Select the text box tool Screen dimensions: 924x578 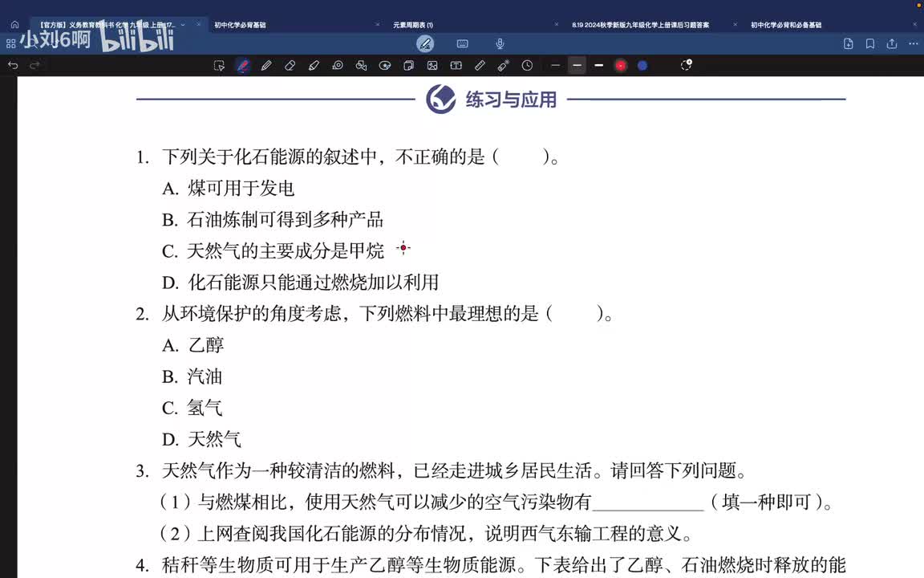coord(456,66)
